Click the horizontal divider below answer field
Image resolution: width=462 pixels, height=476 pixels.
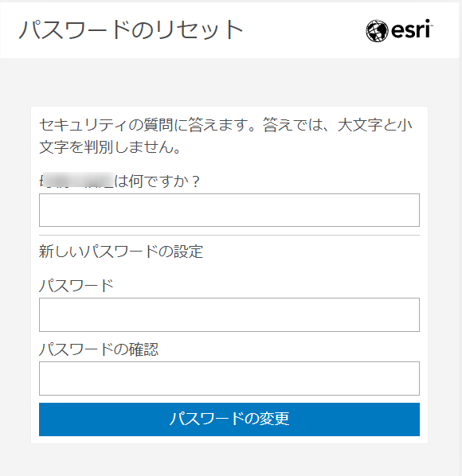coord(229,236)
